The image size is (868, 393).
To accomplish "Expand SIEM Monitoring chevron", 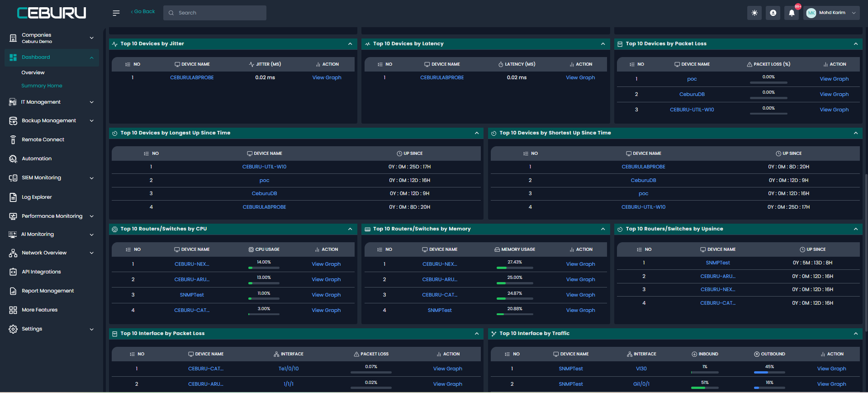I will 92,178.
